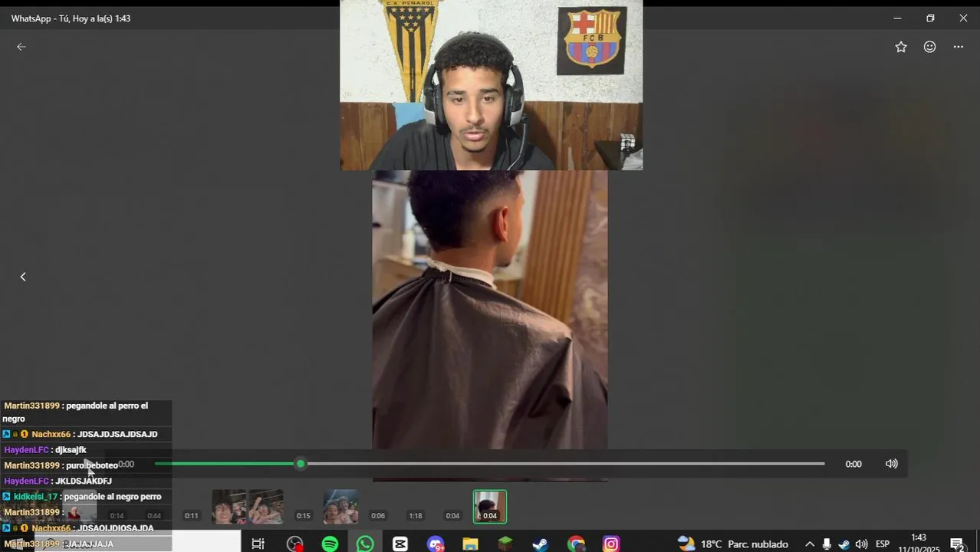Click the microphone icon in the system tray
980x552 pixels.
click(827, 544)
